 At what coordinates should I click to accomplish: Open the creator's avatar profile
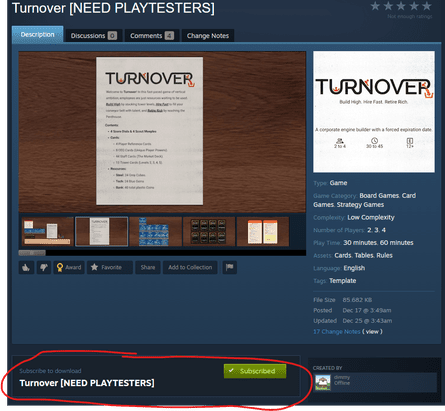[323, 383]
